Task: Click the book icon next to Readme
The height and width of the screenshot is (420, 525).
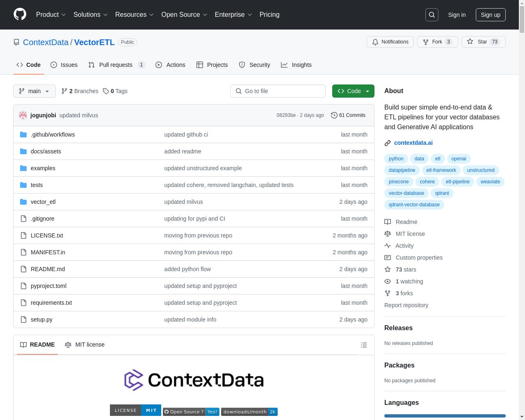Action: coord(388,222)
